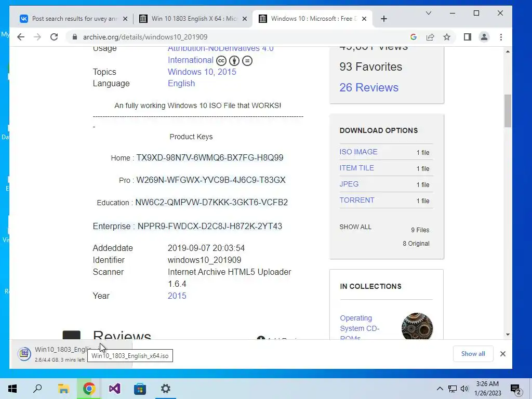Image resolution: width=532 pixels, height=399 pixels.
Task: Click the forward navigation arrow
Action: pyautogui.click(x=37, y=37)
